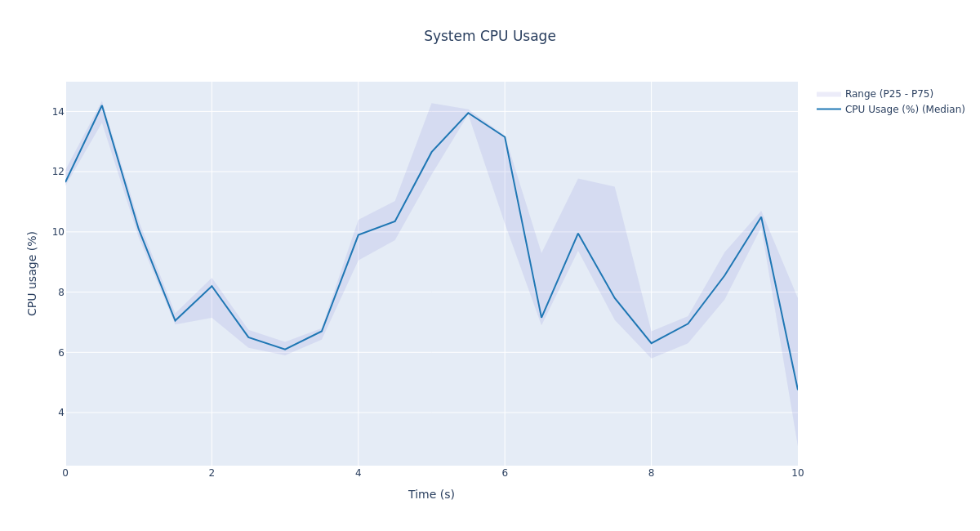The image size is (980, 531).
Task: Click the y-axis tick label 4
Action: tap(60, 413)
